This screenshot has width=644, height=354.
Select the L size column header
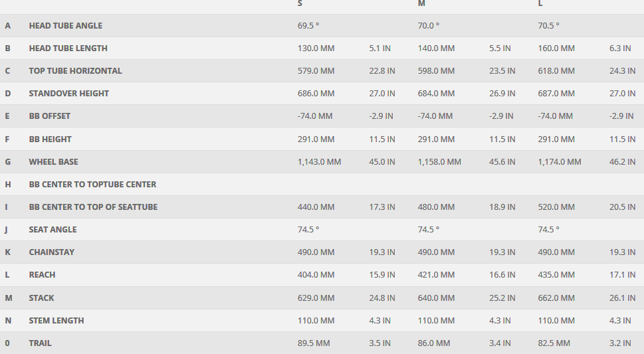pyautogui.click(x=540, y=3)
